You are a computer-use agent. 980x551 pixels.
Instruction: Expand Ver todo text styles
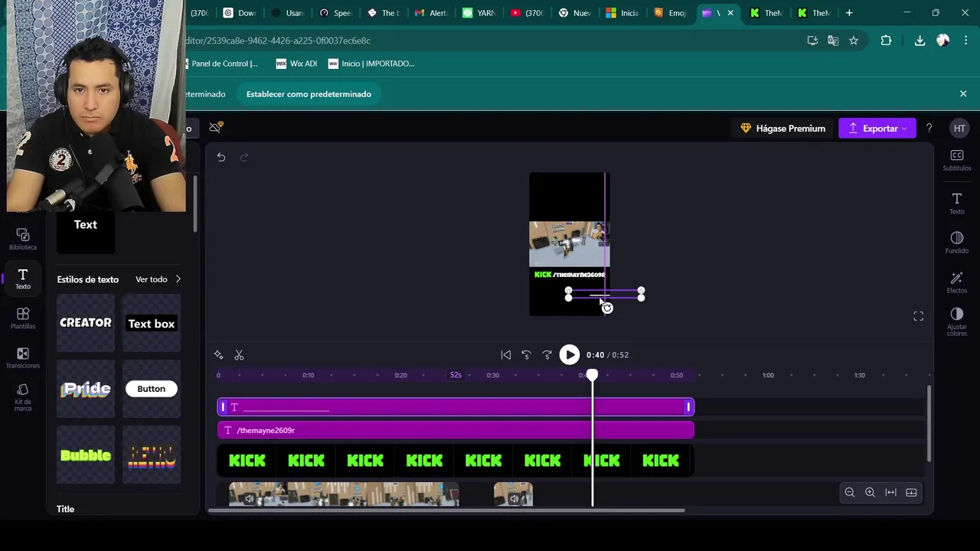pyautogui.click(x=158, y=279)
